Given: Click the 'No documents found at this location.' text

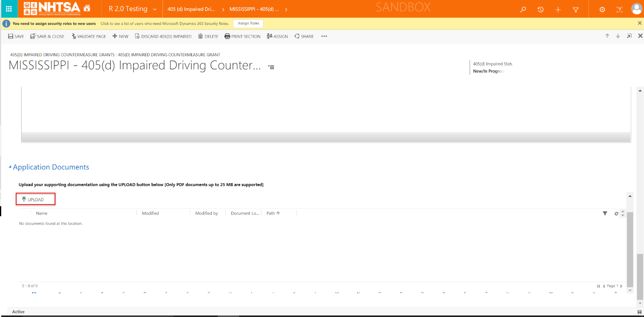Looking at the screenshot, I should [51, 223].
